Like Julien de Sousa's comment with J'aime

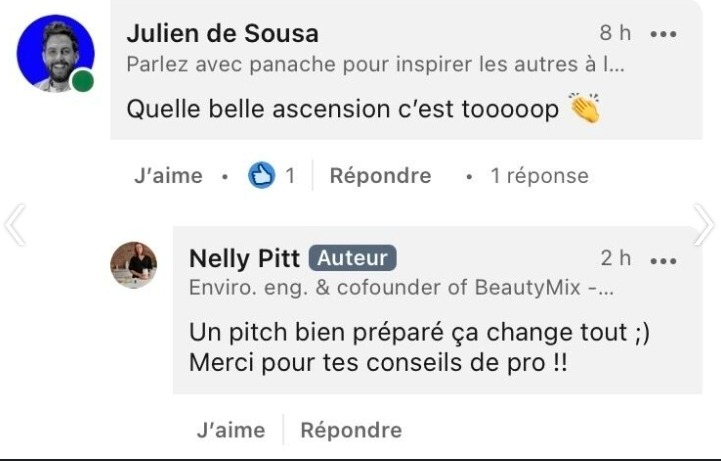pos(168,176)
